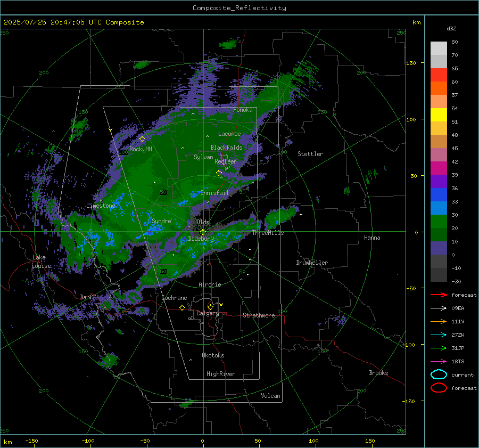This screenshot has width=479, height=448.
Task: Pick the slate purple 0-10 dBZ swatch
Action: [439, 248]
